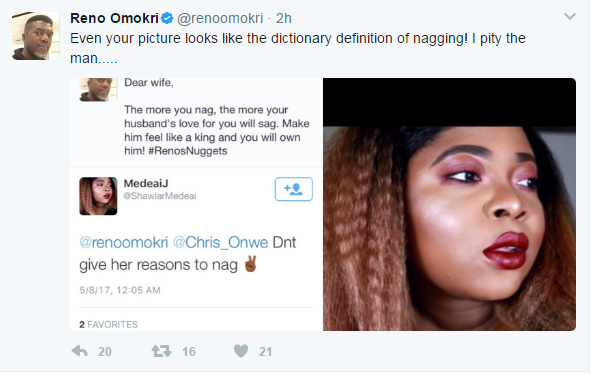This screenshot has width=590, height=374.
Task: Open Reno Omokri's profile picture
Action: [35, 36]
